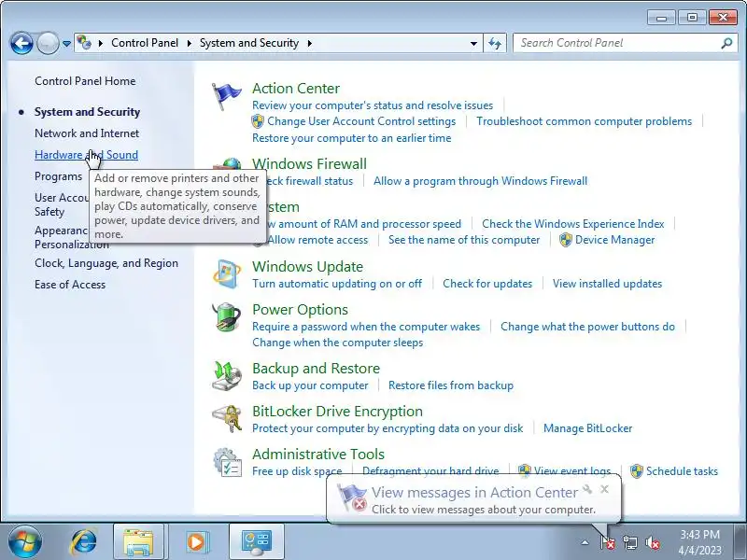Click View installed updates
747x560 pixels.
[608, 284]
